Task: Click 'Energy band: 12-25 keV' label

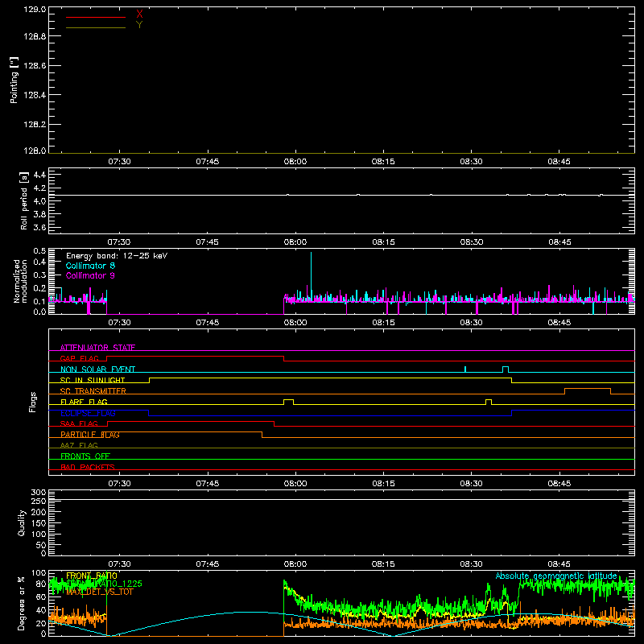Action: coord(117,256)
